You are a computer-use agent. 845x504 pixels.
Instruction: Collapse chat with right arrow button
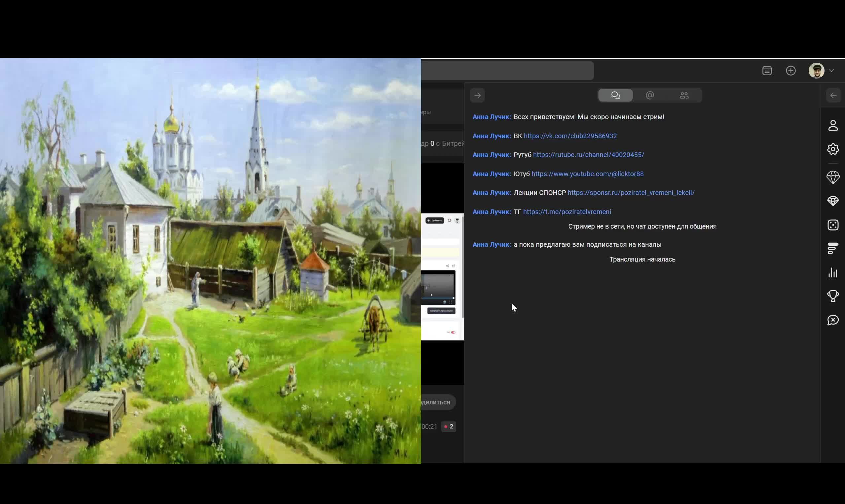pyautogui.click(x=477, y=95)
